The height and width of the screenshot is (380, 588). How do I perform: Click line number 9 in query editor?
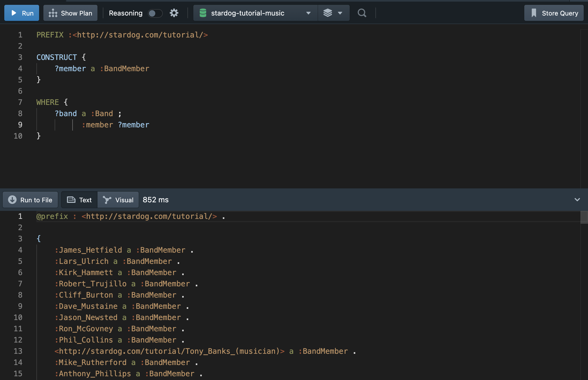click(20, 124)
